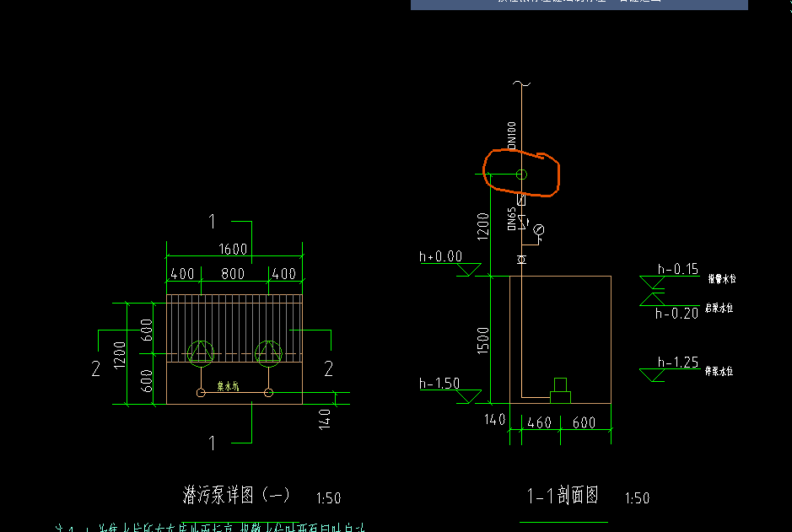The height and width of the screenshot is (532, 792).
Task: Select the flexible joint rectangle above DN65 label
Action: pyautogui.click(x=521, y=200)
